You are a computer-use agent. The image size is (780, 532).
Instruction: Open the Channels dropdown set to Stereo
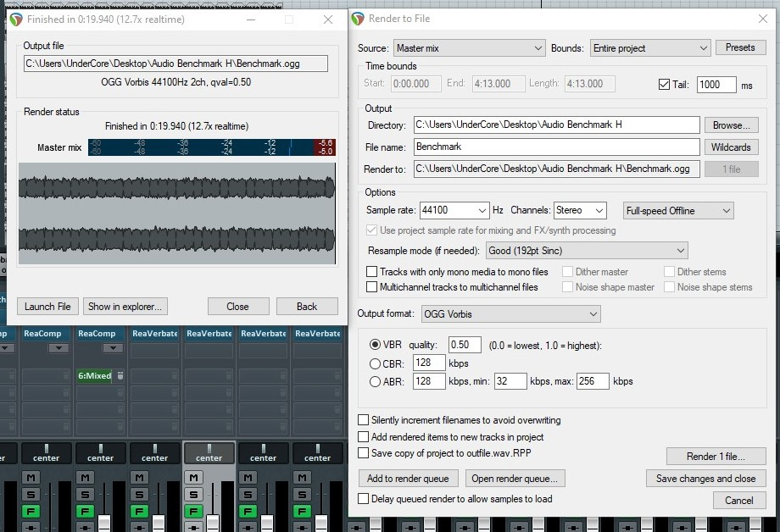580,210
